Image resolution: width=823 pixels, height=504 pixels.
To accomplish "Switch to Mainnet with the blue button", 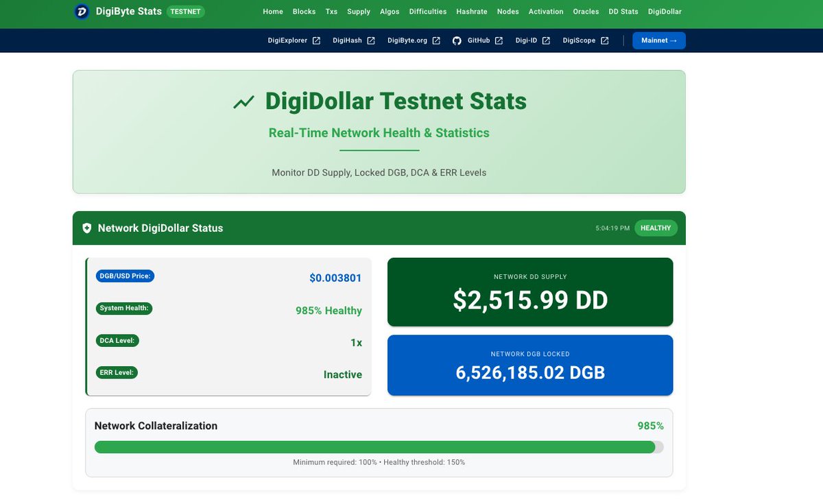I will point(659,40).
